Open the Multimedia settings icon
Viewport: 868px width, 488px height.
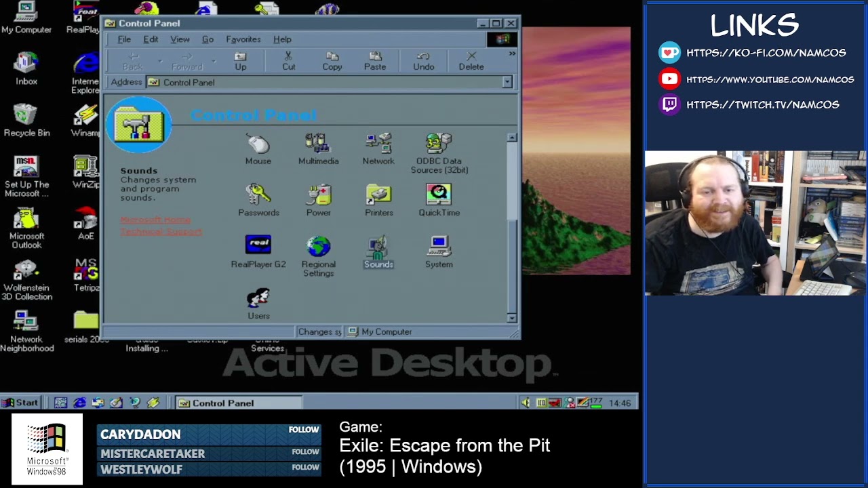coord(318,150)
